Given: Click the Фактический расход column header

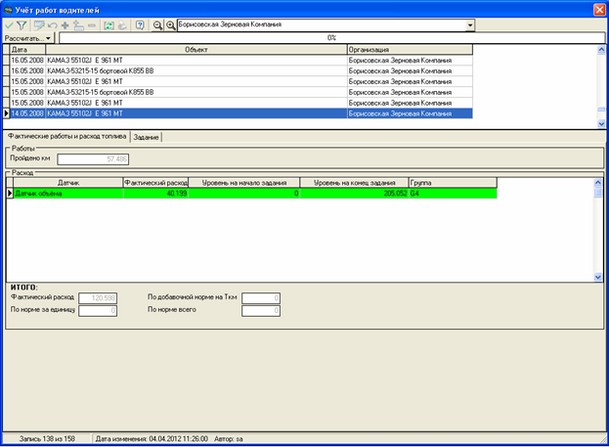Looking at the screenshot, I should click(x=155, y=183).
